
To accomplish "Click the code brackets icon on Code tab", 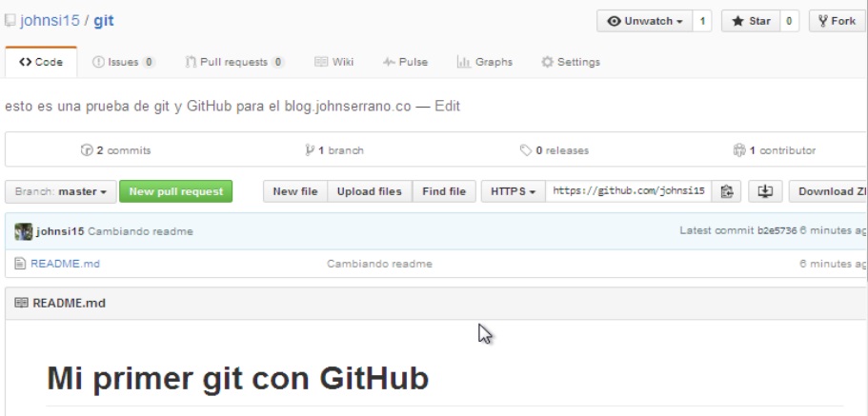I will pos(26,62).
